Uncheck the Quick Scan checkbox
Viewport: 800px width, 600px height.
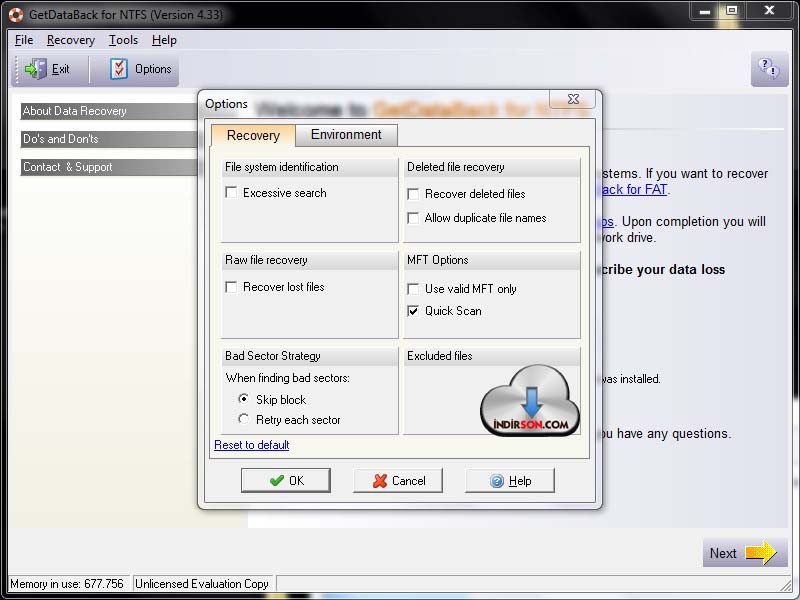click(413, 311)
